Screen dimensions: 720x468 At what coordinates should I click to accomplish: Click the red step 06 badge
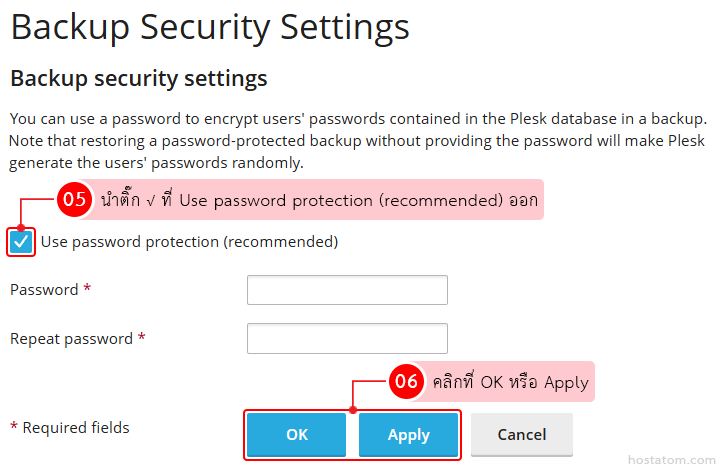coord(405,381)
